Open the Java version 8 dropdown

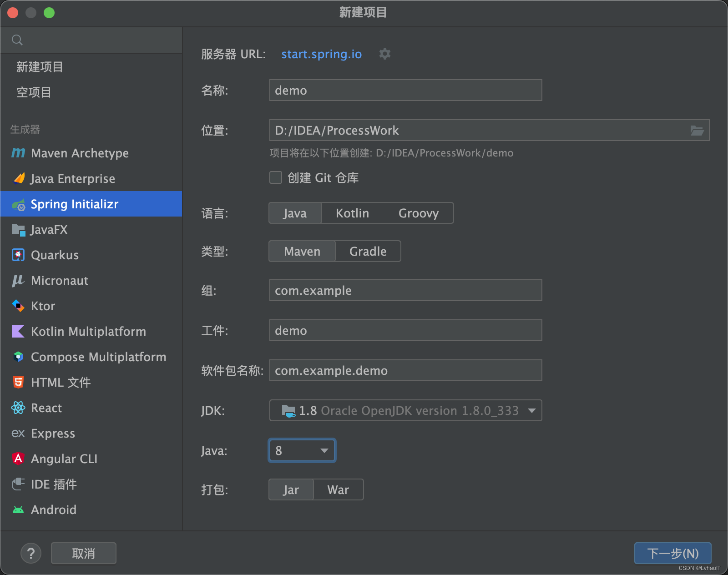click(x=302, y=450)
